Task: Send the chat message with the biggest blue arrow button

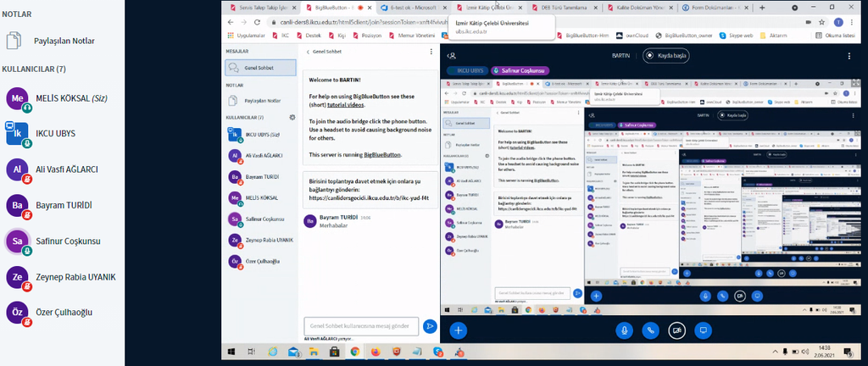Action: pyautogui.click(x=430, y=326)
